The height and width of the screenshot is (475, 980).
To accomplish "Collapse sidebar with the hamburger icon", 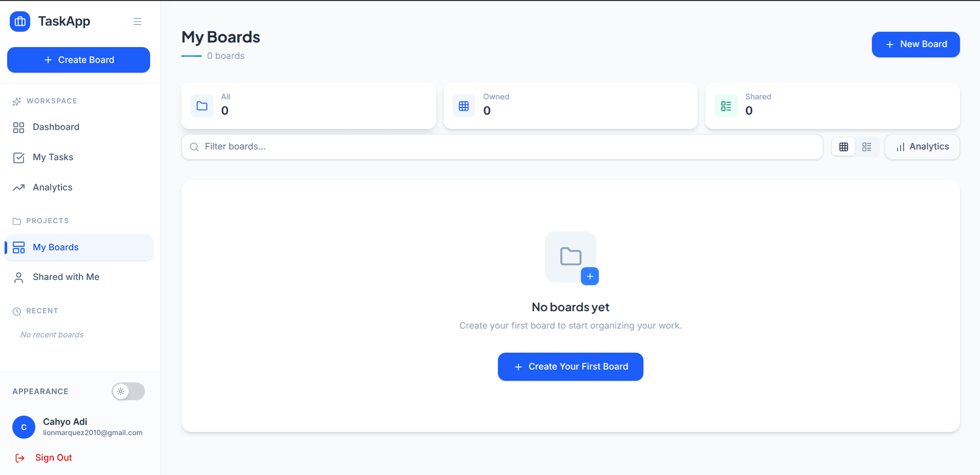I will click(x=137, y=21).
